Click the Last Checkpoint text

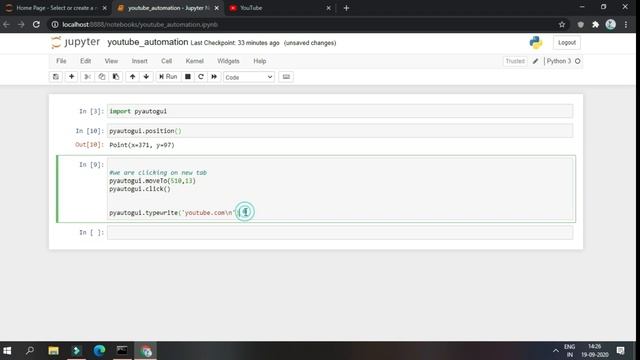235,43
